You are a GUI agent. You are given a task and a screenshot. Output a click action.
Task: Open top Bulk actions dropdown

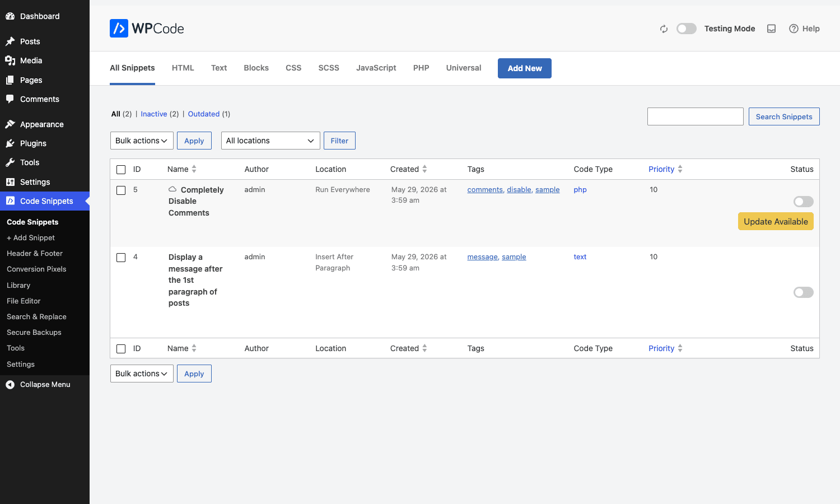tap(142, 141)
